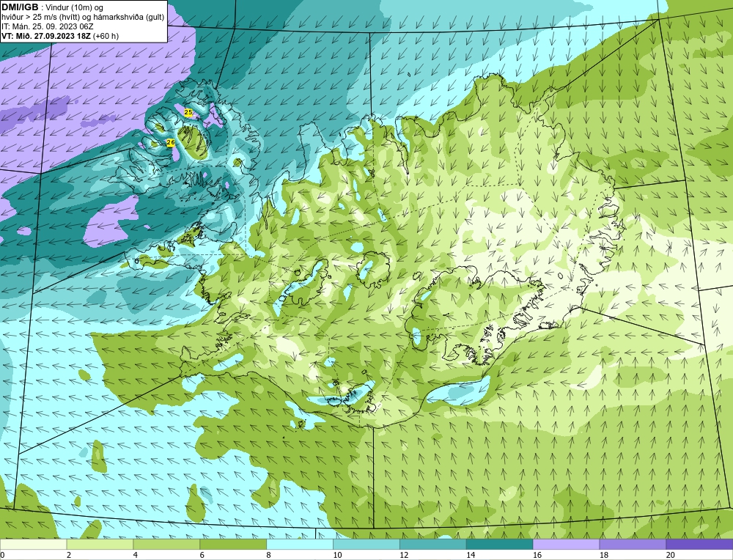Click the 'Vindur (10m) og' text
Viewport: 733px width, 560px height.
pos(75,7)
